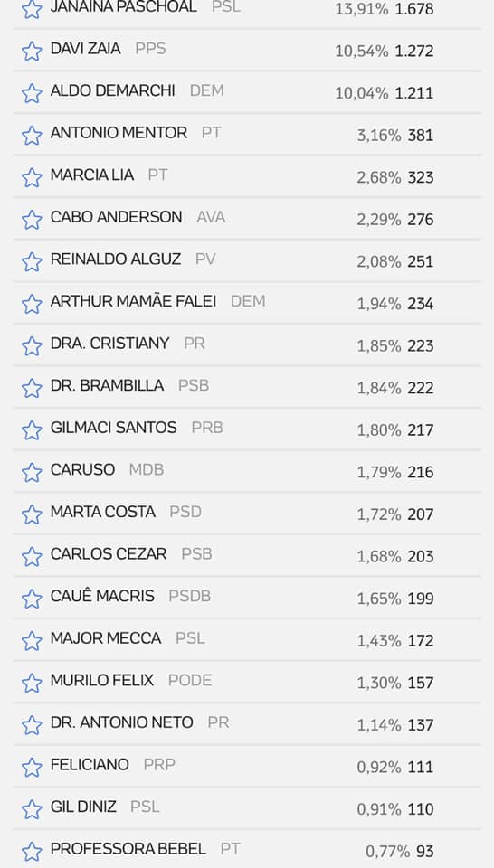494x868 pixels.
Task: Mark Antonio Mentor as favorite
Action: pos(32,135)
